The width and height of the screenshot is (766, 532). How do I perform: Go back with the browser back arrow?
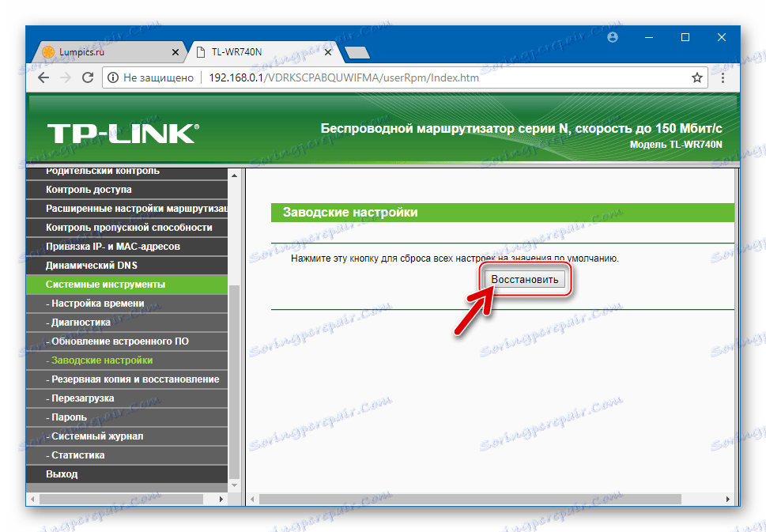tap(43, 77)
